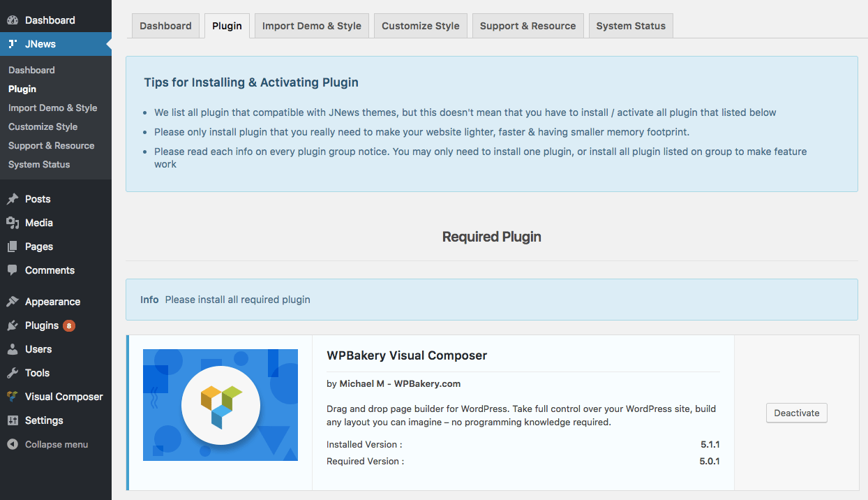Click the JNews logo icon

(x=13, y=44)
